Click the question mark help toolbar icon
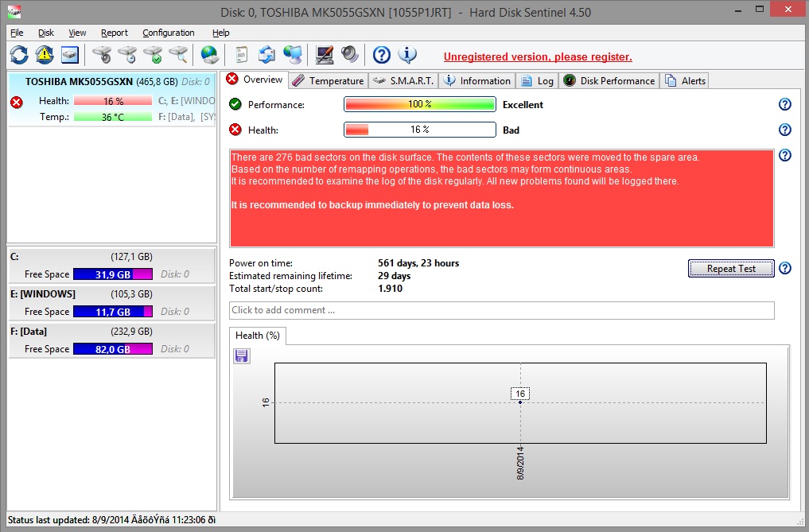Viewport: 809px width, 532px height. (382, 55)
